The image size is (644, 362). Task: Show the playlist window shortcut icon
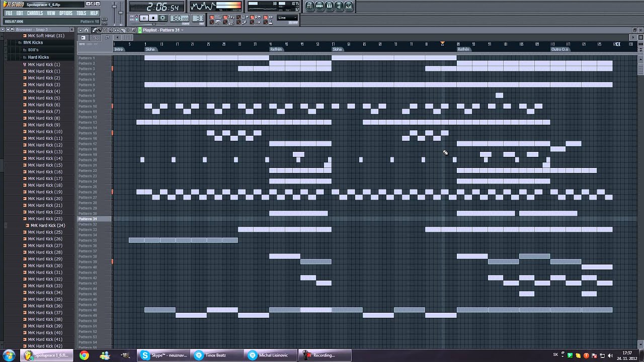tap(310, 6)
